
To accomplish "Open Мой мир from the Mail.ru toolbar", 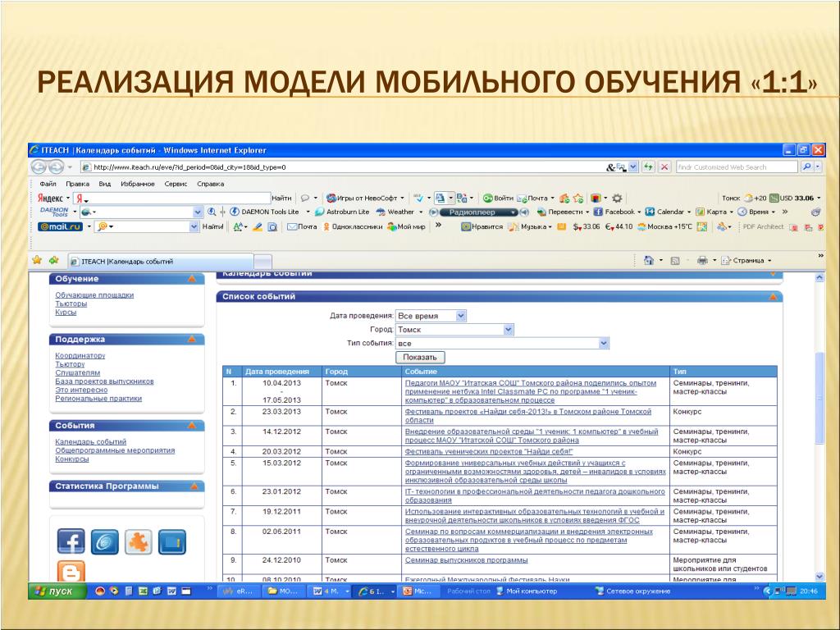I will (407, 226).
